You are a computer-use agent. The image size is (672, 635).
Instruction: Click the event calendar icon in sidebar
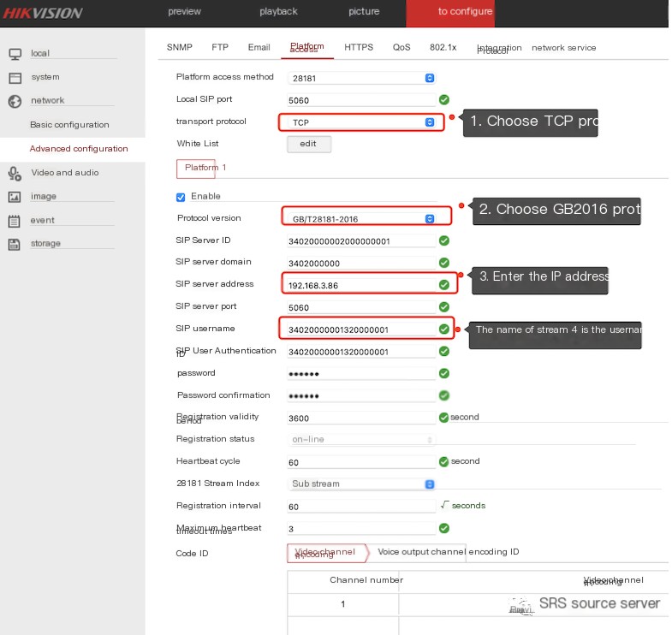pyautogui.click(x=15, y=221)
